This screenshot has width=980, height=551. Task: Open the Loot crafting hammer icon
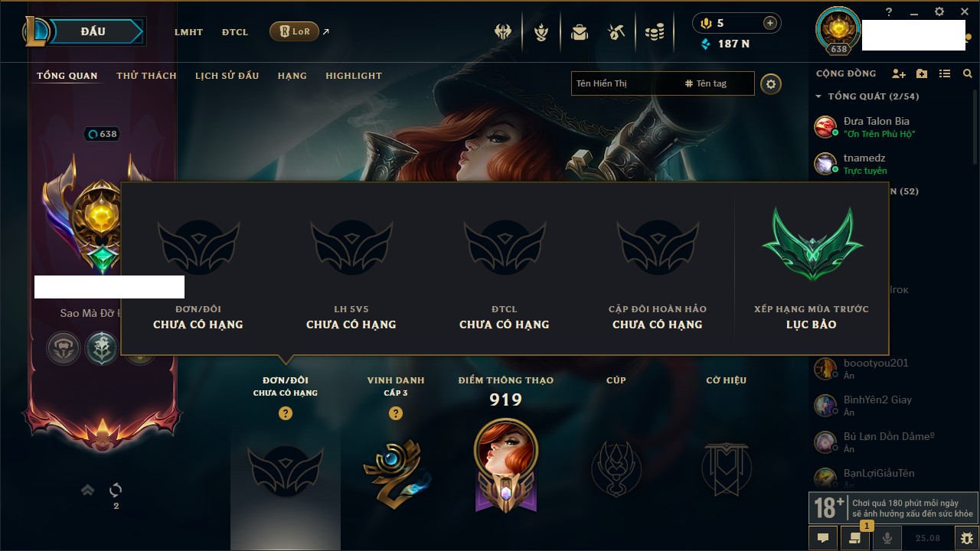[616, 32]
